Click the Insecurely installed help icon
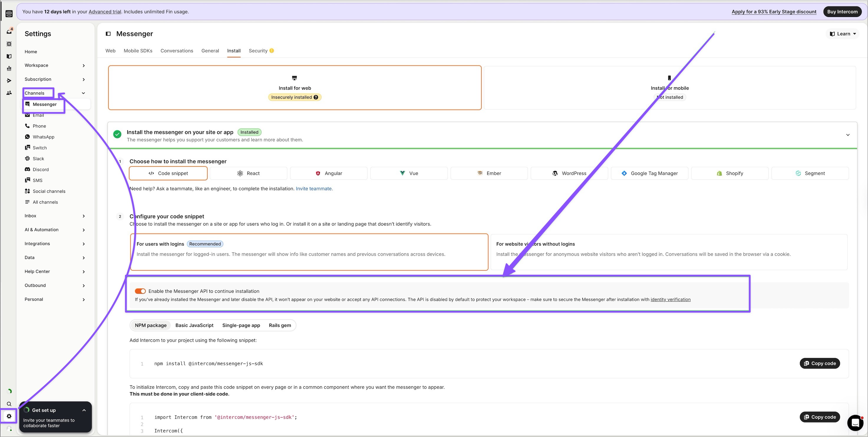 pyautogui.click(x=316, y=97)
